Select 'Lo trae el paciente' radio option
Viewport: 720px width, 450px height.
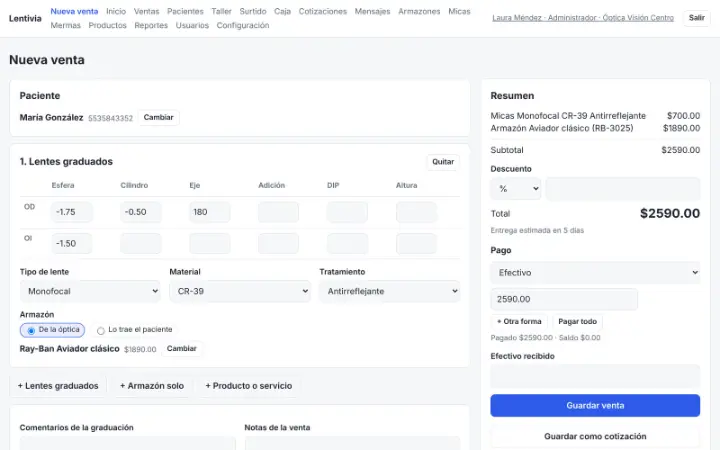[x=135, y=330]
